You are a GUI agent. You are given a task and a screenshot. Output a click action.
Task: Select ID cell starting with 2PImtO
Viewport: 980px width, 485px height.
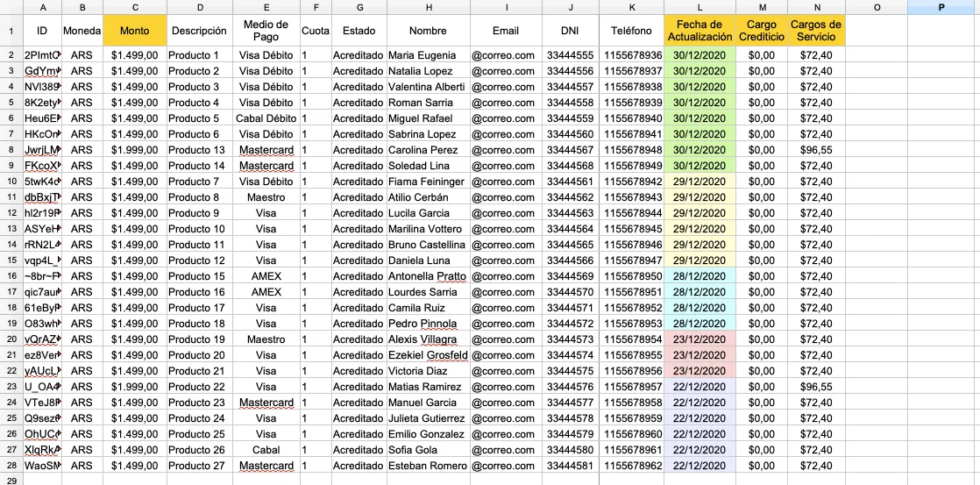click(x=42, y=55)
